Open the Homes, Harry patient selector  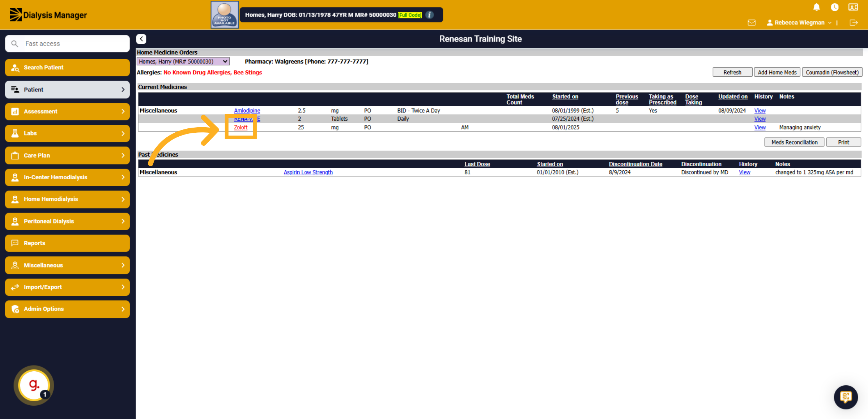[183, 61]
